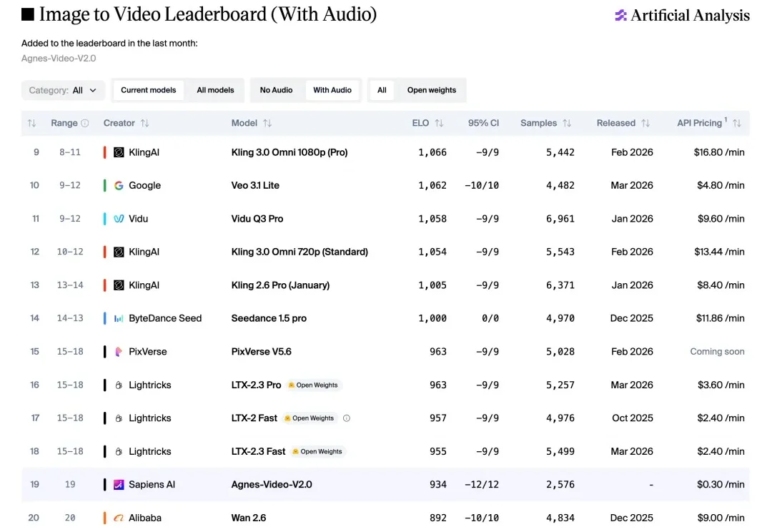This screenshot has height=532, width=772.
Task: Click the KlingAI logo in the Kling 3.0 Omni 1080p row
Action: click(x=119, y=152)
